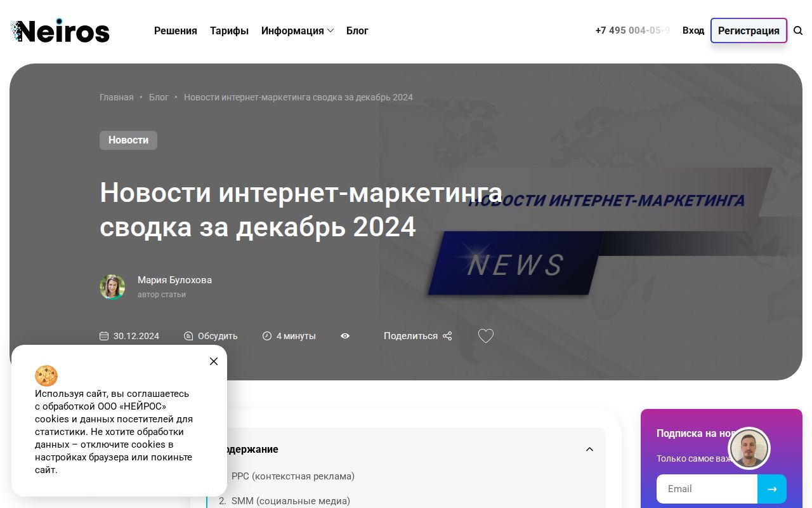Viewport: 812px width, 508px height.
Task: Open the site search magnifier icon
Action: (798, 30)
